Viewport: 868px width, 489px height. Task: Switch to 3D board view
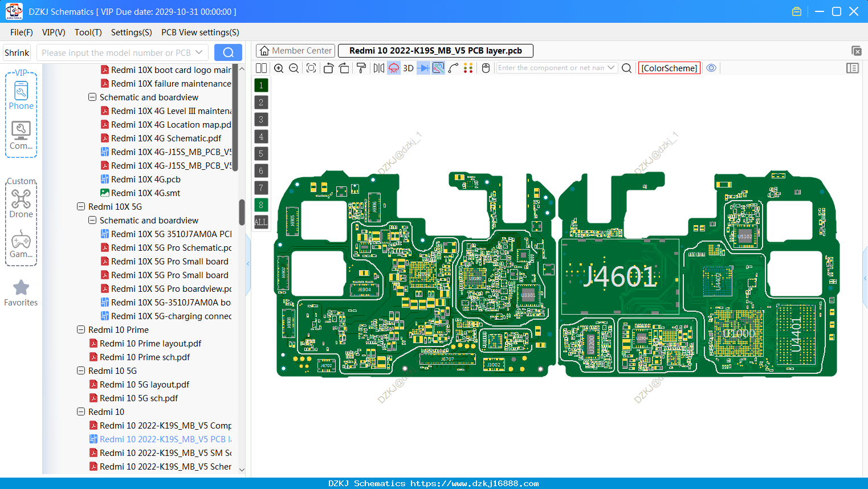coord(408,68)
